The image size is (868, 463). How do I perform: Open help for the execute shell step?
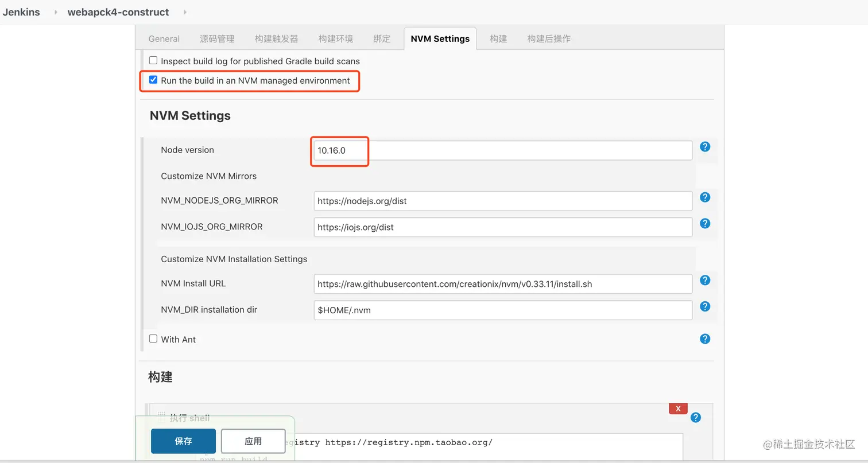(696, 418)
